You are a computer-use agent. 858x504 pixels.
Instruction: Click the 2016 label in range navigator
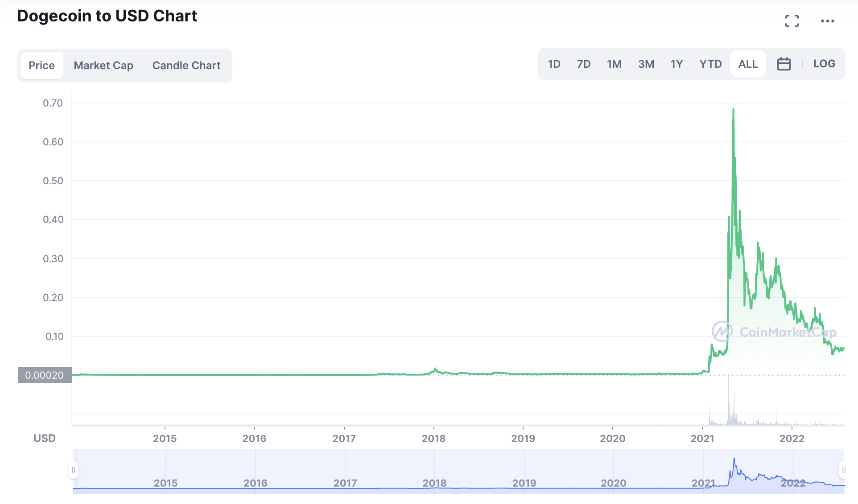256,483
